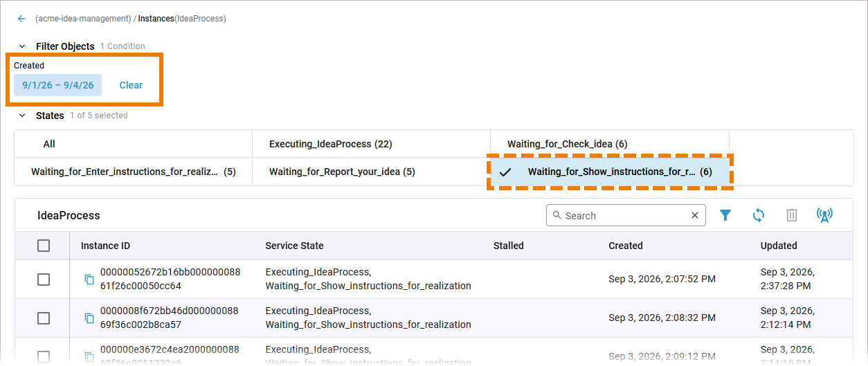The width and height of the screenshot is (868, 366).
Task: Click the trash delete icon
Action: 792,215
